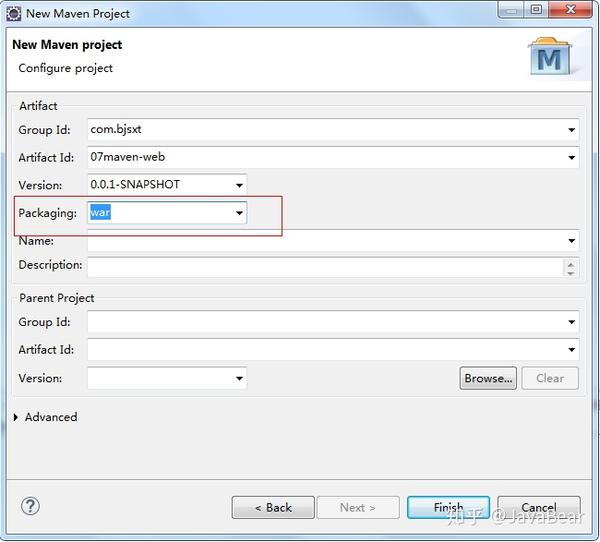Click the Clear button
This screenshot has height=542, width=600.
pyautogui.click(x=550, y=378)
